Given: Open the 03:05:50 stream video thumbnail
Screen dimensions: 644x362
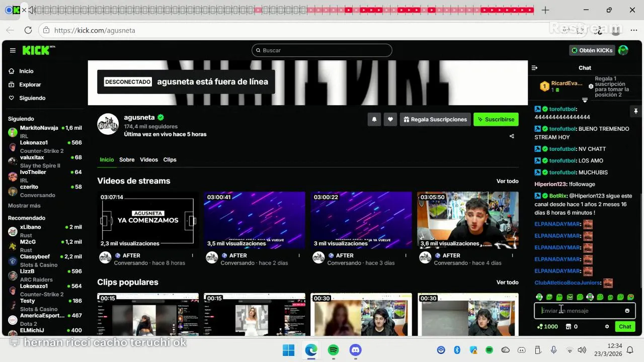Looking at the screenshot, I should click(x=468, y=220).
